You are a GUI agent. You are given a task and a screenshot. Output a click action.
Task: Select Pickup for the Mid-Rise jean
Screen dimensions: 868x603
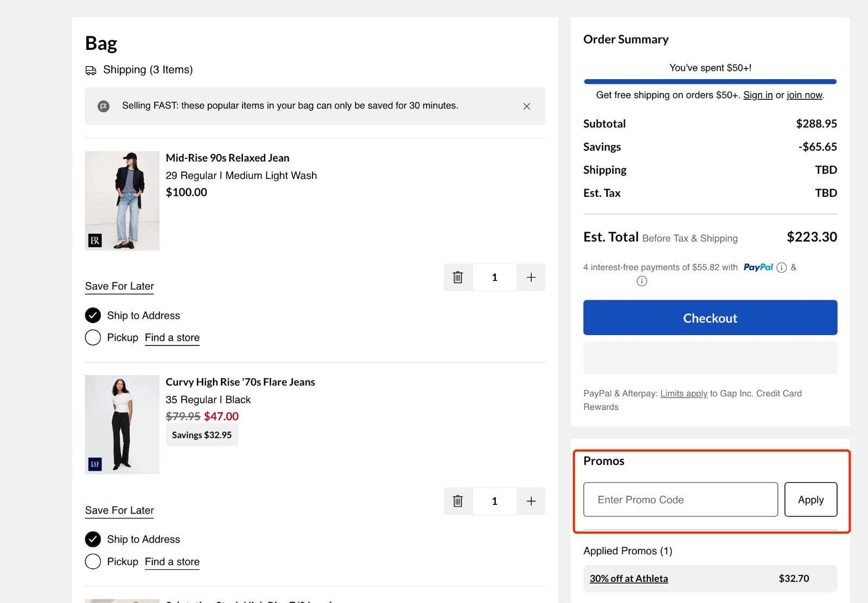click(x=93, y=337)
